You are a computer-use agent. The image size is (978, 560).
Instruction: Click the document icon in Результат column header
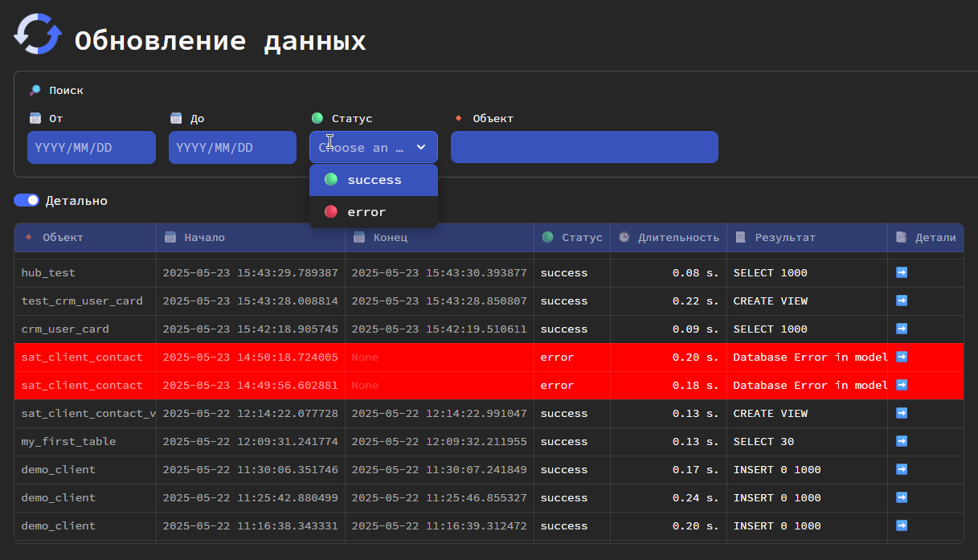(x=740, y=237)
